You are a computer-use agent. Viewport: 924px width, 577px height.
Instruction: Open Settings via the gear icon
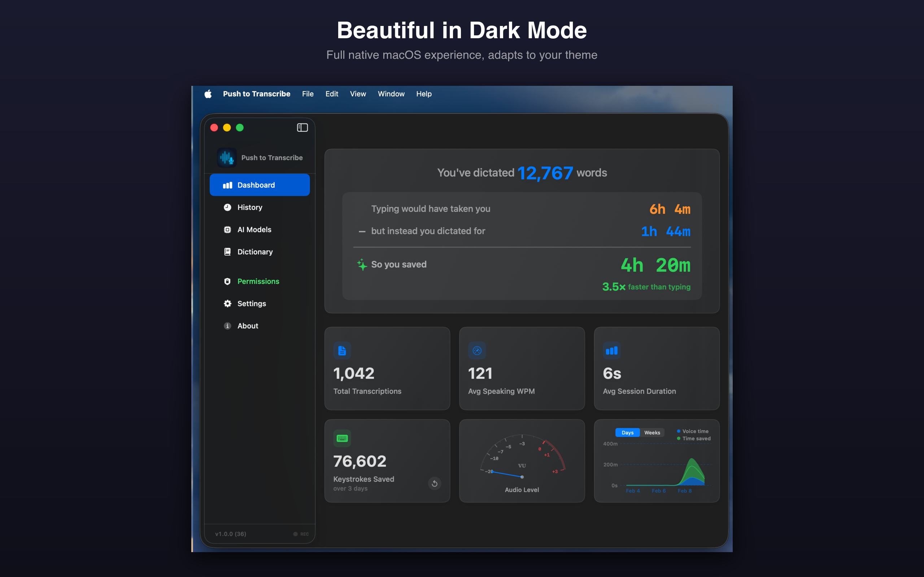[x=227, y=303]
